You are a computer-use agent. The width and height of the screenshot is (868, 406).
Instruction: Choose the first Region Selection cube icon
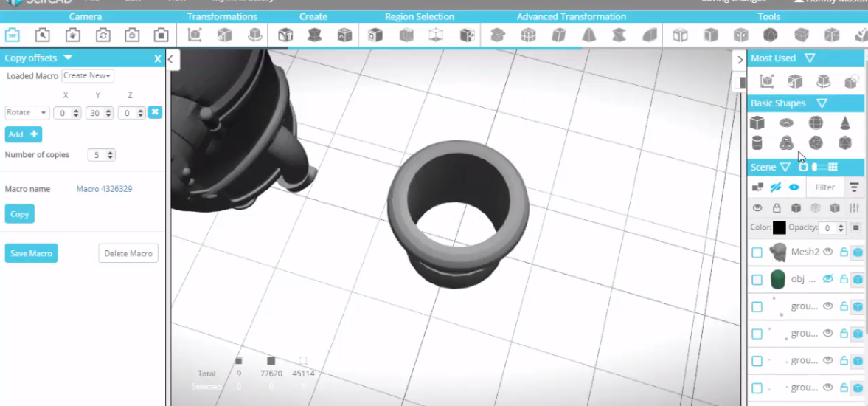point(376,35)
